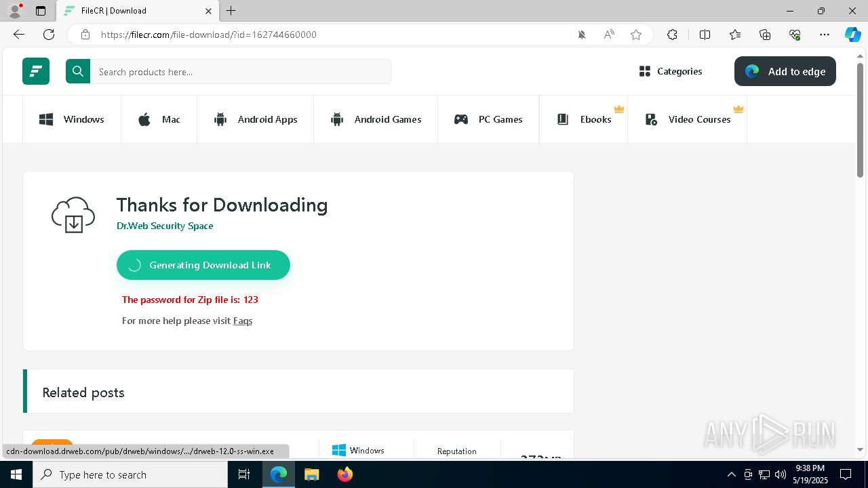Open the Ebooks category tab
The height and width of the screenshot is (488, 868).
pos(584,119)
